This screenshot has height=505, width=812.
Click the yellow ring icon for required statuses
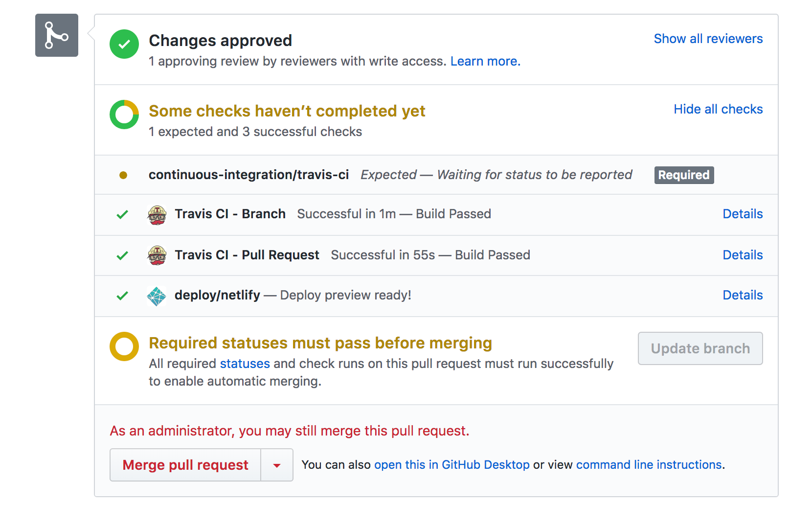click(124, 346)
